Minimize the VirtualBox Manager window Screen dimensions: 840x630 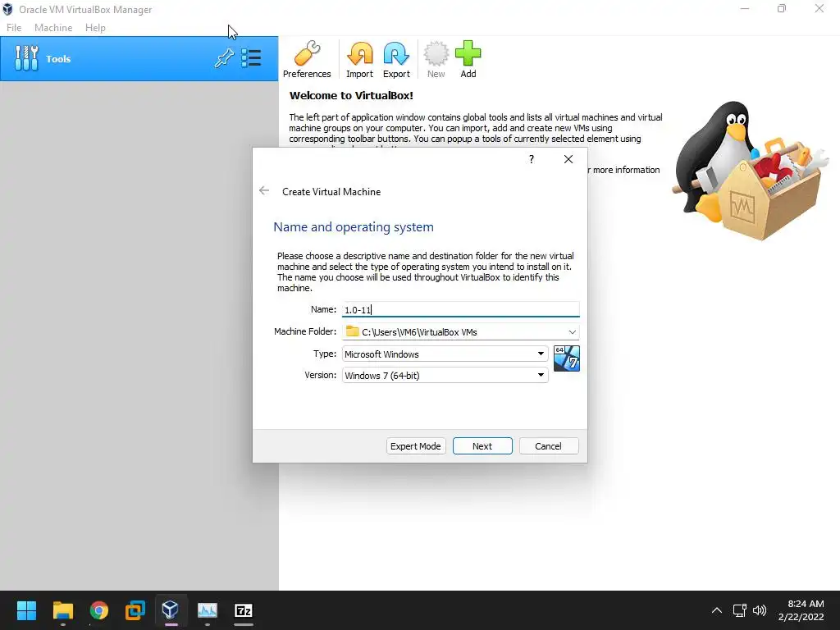click(745, 9)
